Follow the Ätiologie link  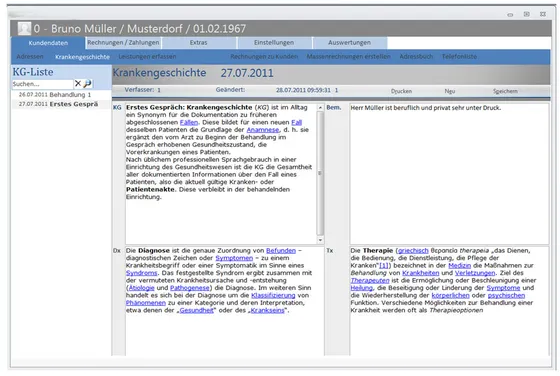[141, 288]
